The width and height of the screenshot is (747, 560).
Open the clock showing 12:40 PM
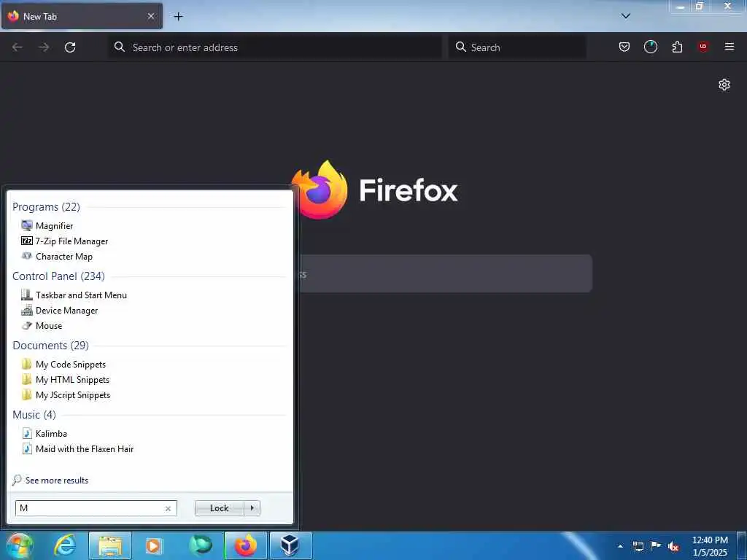[x=710, y=546]
